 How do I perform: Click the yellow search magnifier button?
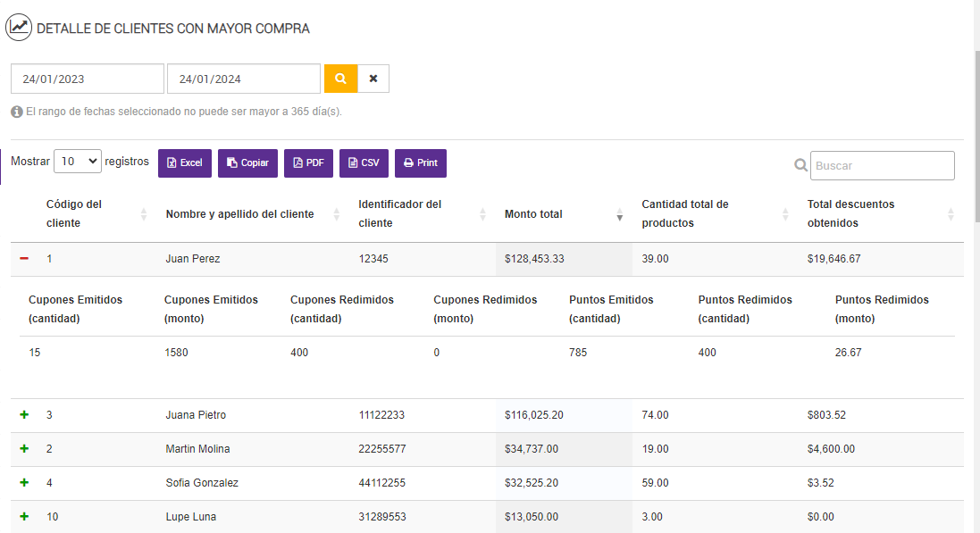click(x=340, y=79)
